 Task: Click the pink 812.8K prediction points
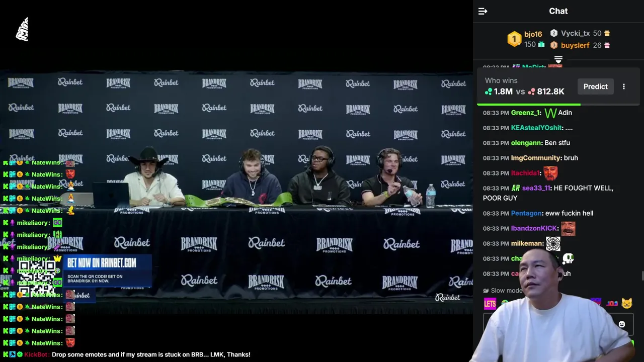[546, 92]
